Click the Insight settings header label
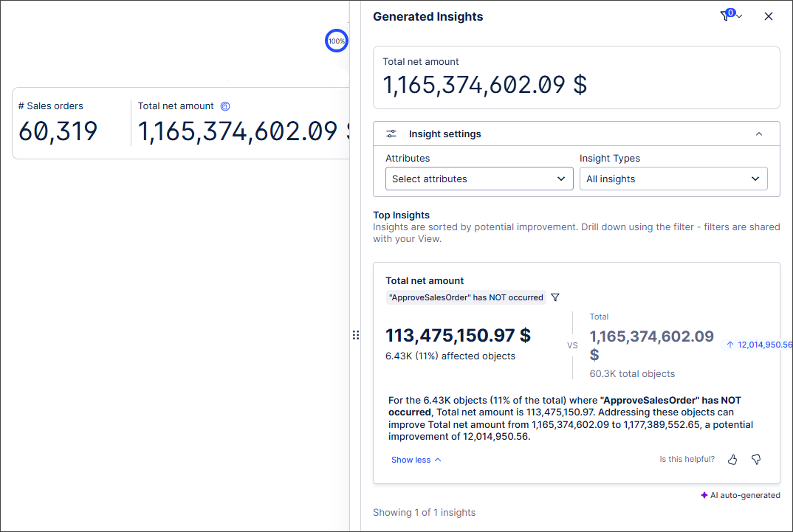The height and width of the screenshot is (532, 793). 445,134
